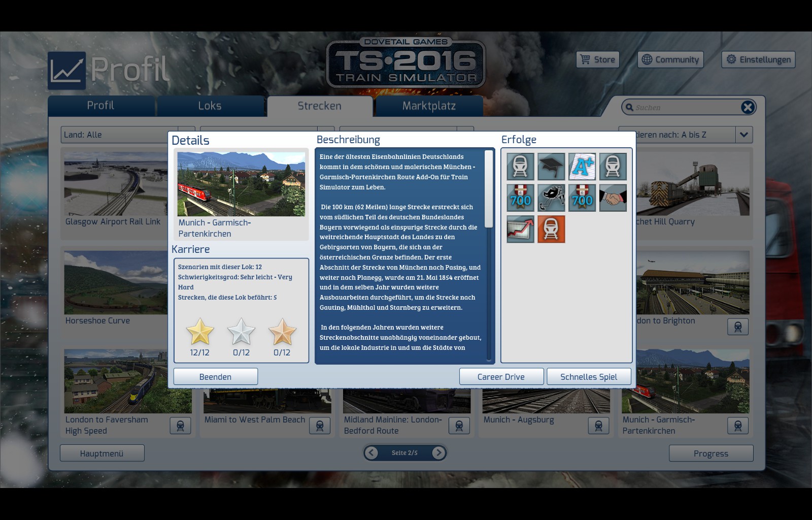The image size is (812, 520).
Task: Click the A+ grade achievement icon
Action: pyautogui.click(x=582, y=167)
